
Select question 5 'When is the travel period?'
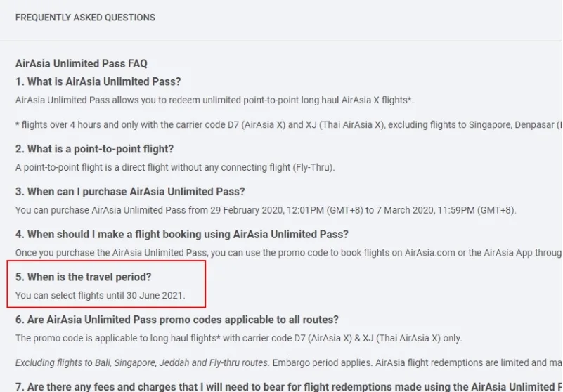pos(89,277)
